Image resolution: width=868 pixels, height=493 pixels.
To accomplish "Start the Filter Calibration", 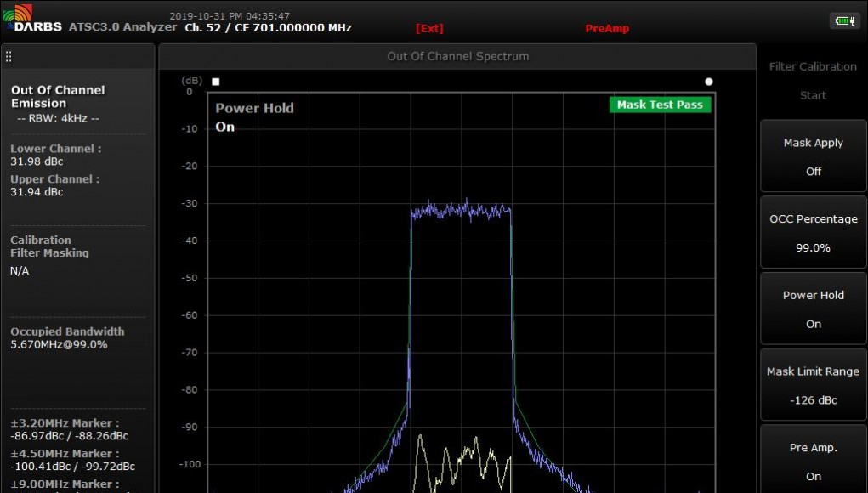I will 813,81.
